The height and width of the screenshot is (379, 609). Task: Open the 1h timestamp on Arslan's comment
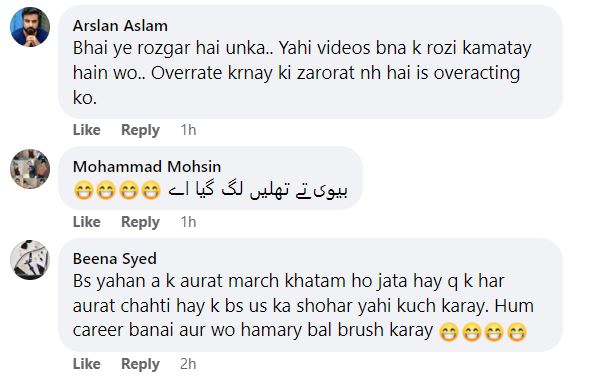188,130
